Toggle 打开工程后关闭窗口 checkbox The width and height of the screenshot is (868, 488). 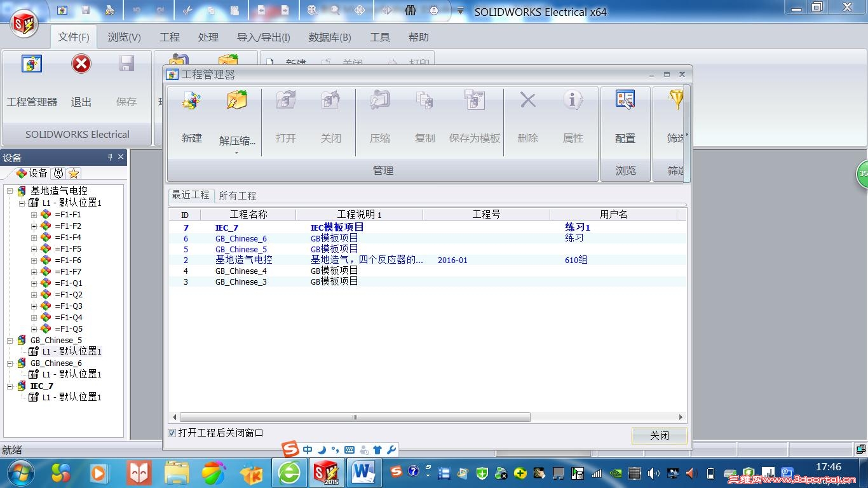tap(172, 433)
